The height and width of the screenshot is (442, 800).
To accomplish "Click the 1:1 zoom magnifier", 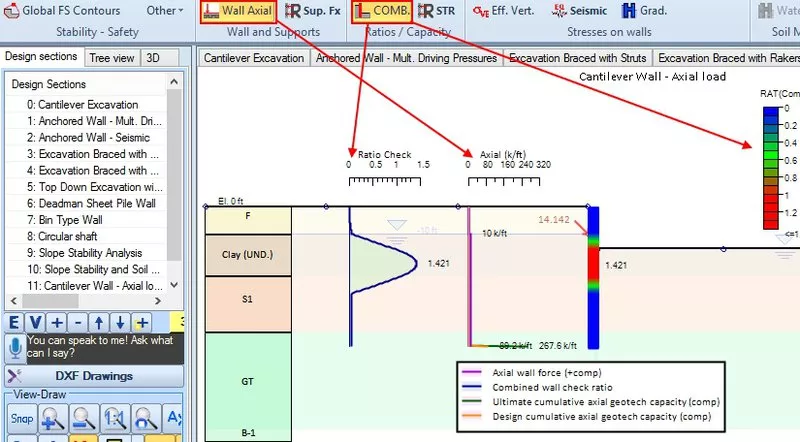I will coord(115,419).
